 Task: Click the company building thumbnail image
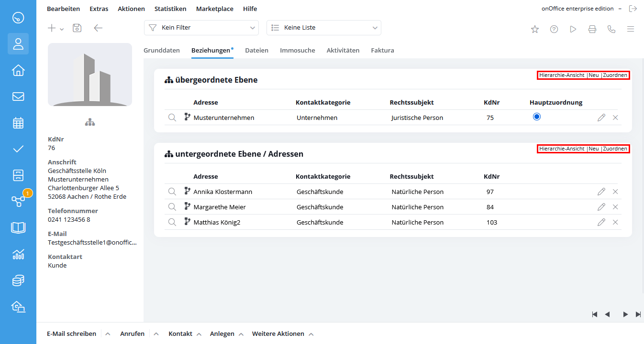pos(90,75)
